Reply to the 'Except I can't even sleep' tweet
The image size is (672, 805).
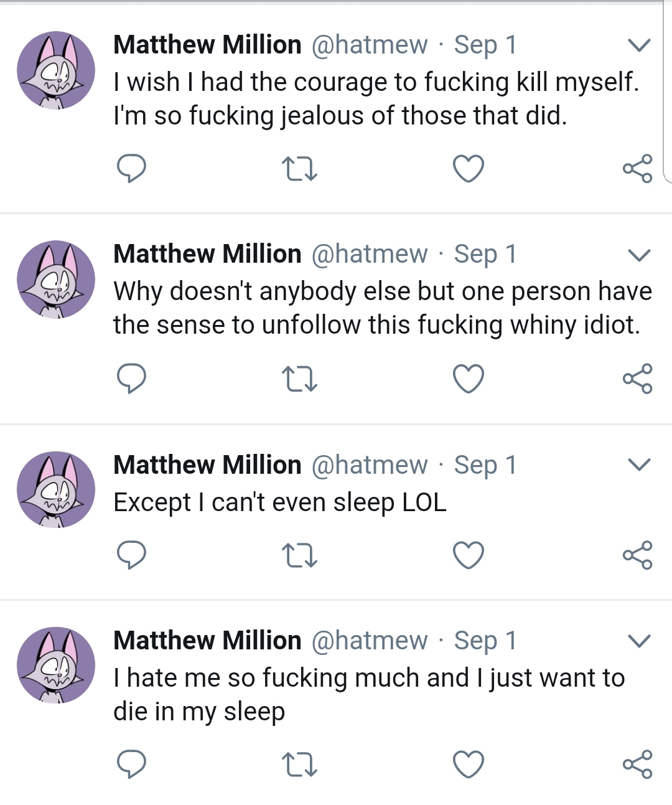pos(131,555)
